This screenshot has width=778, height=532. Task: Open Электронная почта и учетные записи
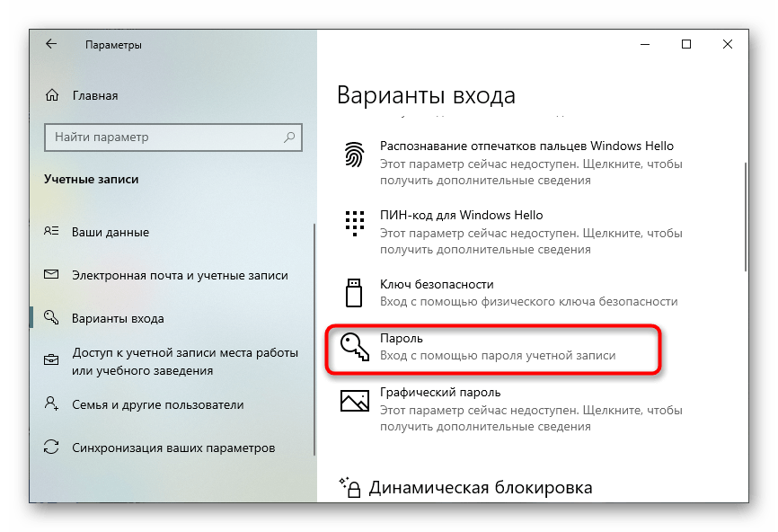pyautogui.click(x=180, y=275)
